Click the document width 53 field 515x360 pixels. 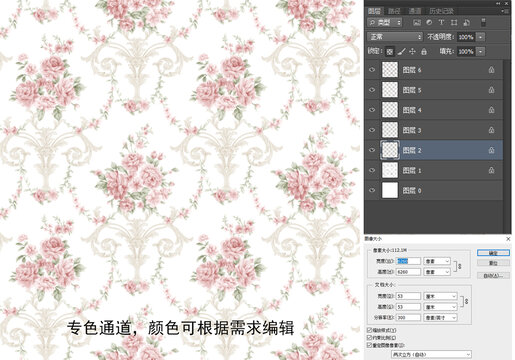point(408,296)
